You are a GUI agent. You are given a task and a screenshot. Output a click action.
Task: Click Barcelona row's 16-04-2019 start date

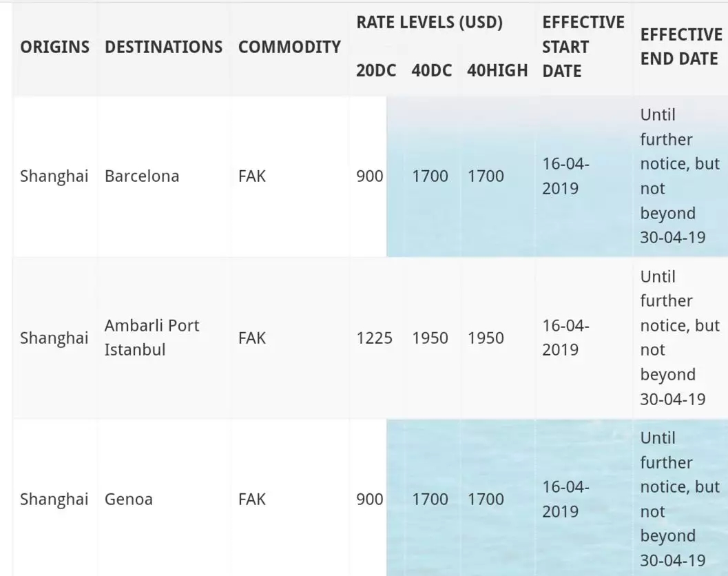coord(565,176)
